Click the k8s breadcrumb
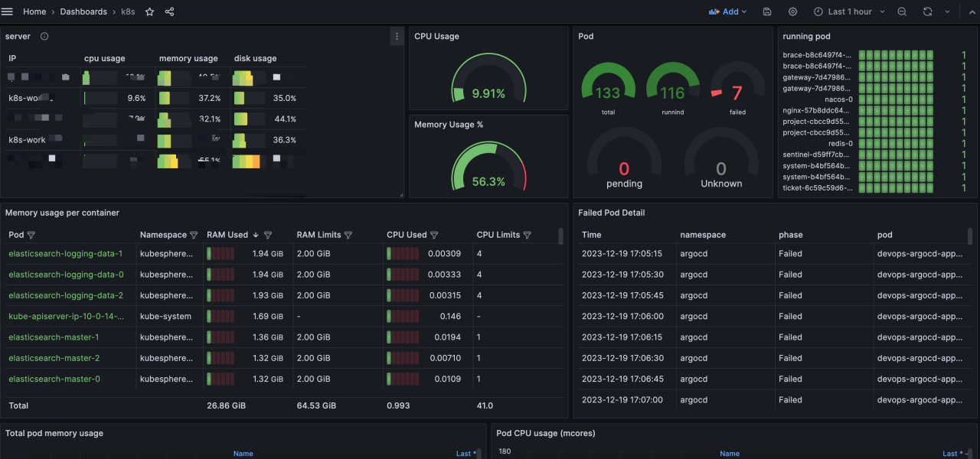 [128, 11]
